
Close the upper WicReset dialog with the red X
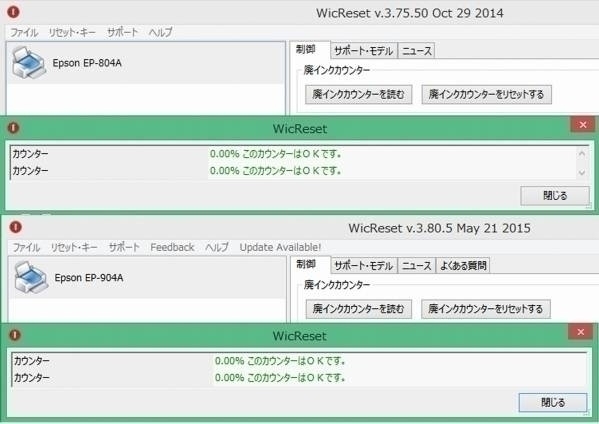click(583, 125)
